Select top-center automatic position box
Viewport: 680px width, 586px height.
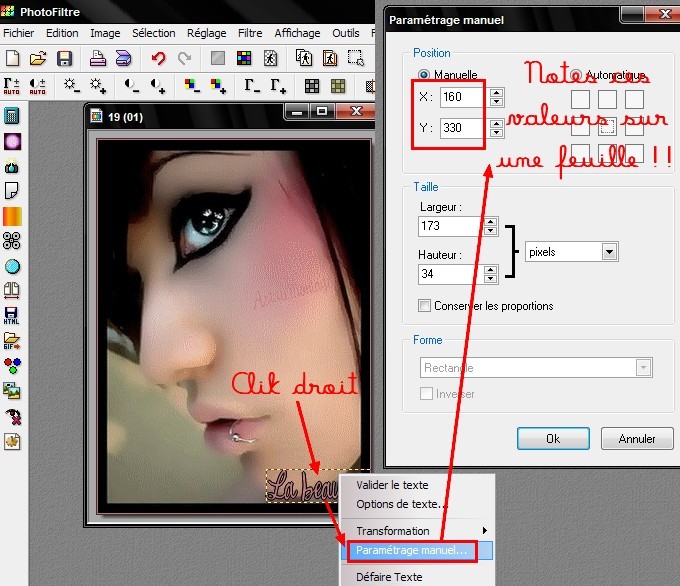pos(607,99)
